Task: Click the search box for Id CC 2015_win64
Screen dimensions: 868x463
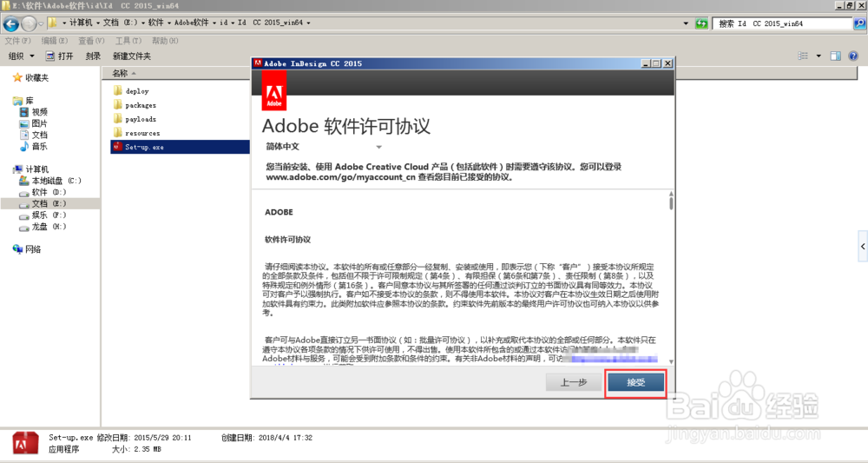Action: 782,23
